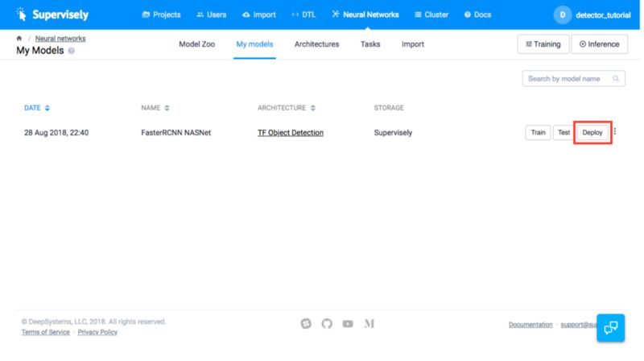Screen dimensions: 644x361
Task: Focus the Search by model name field
Action: point(573,78)
